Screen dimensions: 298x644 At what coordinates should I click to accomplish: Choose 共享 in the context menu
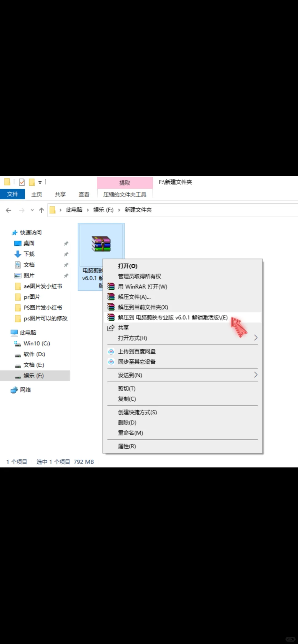[183, 328]
